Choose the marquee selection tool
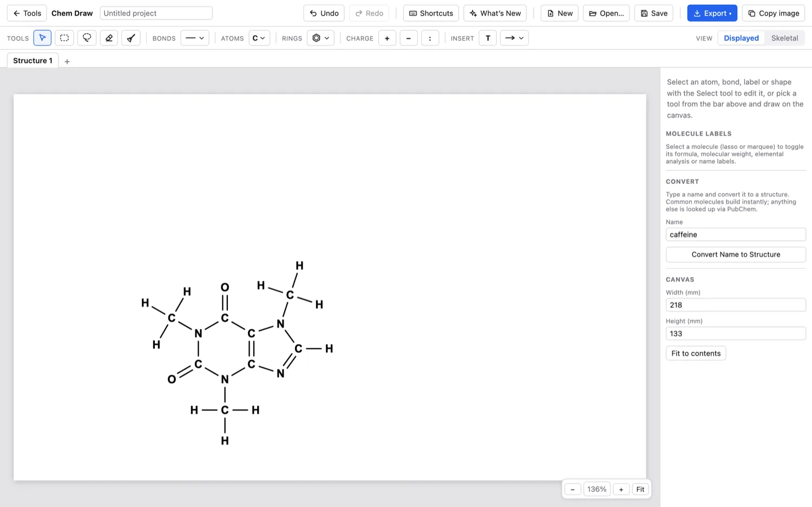This screenshot has height=507, width=812. coord(64,38)
